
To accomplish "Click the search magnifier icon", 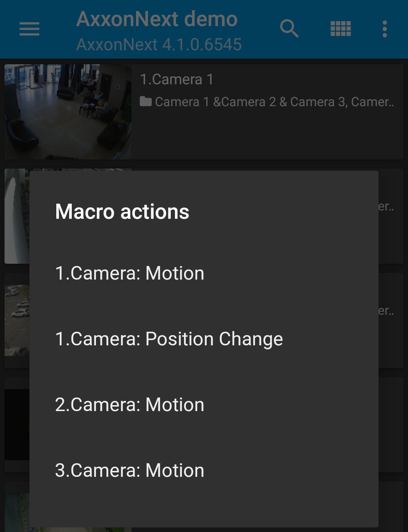I will [289, 29].
